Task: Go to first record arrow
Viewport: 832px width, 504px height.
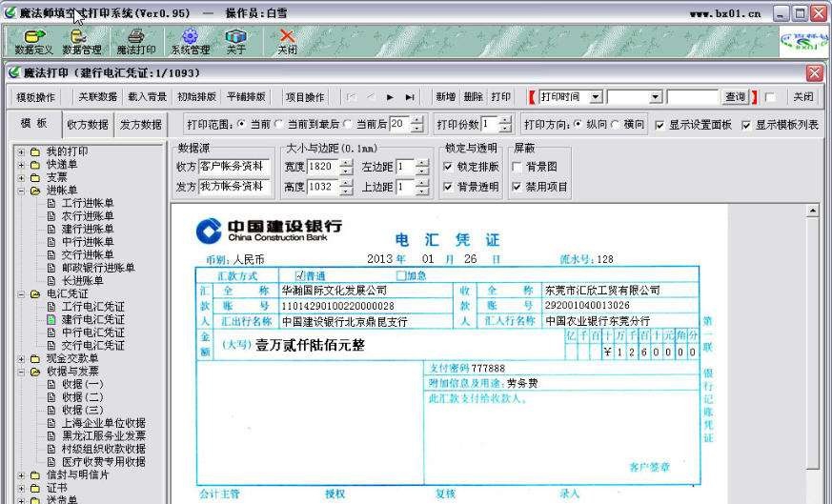Action: click(351, 97)
